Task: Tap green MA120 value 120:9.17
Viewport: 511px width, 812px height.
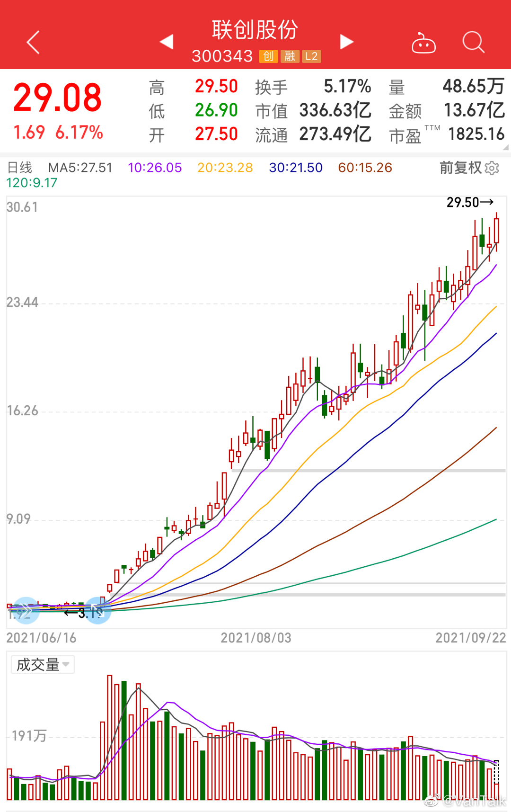Action: 32,183
